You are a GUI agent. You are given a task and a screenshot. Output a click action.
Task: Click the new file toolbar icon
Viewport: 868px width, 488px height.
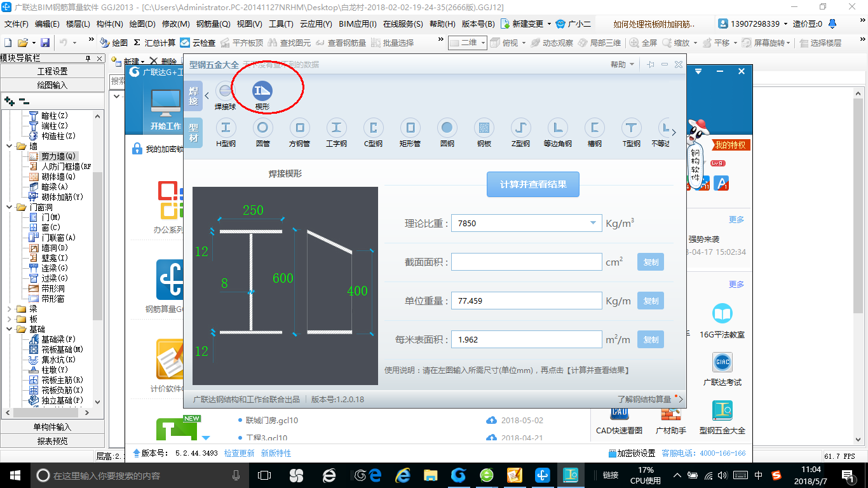click(x=8, y=43)
